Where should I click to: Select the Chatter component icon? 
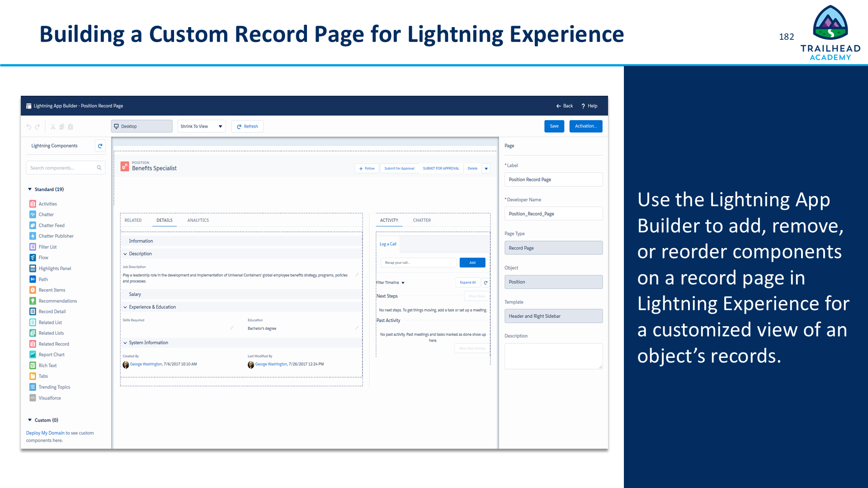point(33,215)
